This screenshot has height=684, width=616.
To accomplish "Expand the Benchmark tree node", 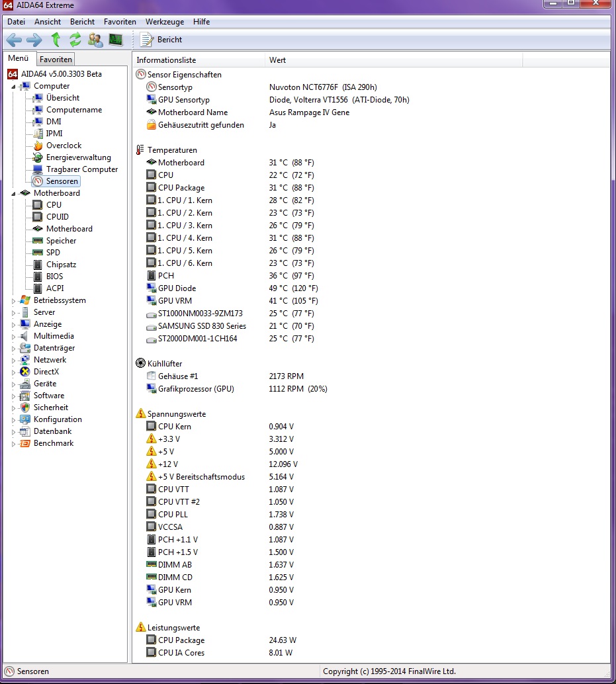I will point(13,444).
